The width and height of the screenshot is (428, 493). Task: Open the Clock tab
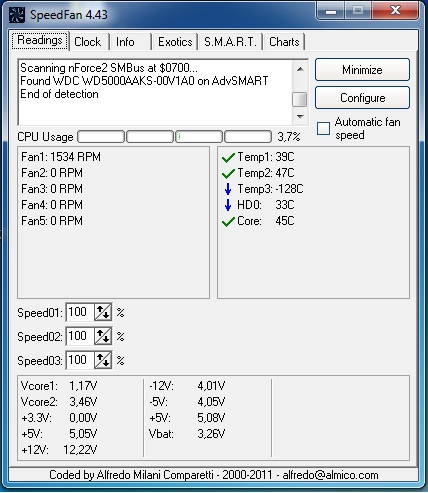click(x=88, y=42)
